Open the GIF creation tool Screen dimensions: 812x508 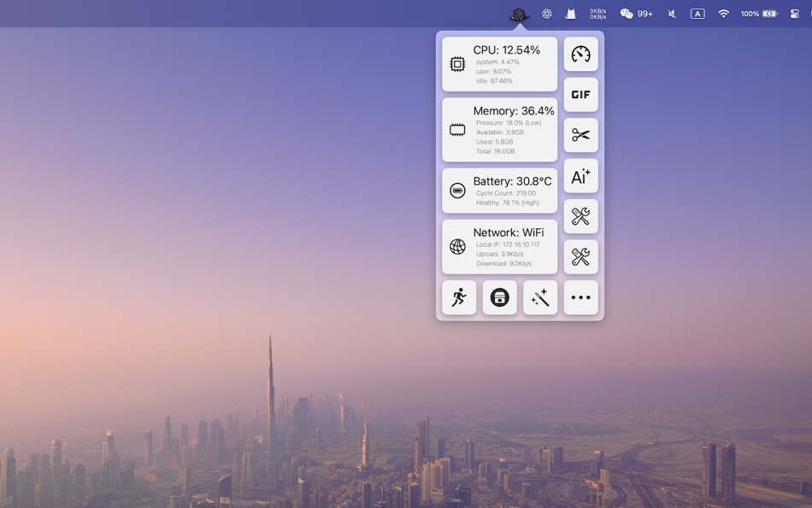(580, 94)
